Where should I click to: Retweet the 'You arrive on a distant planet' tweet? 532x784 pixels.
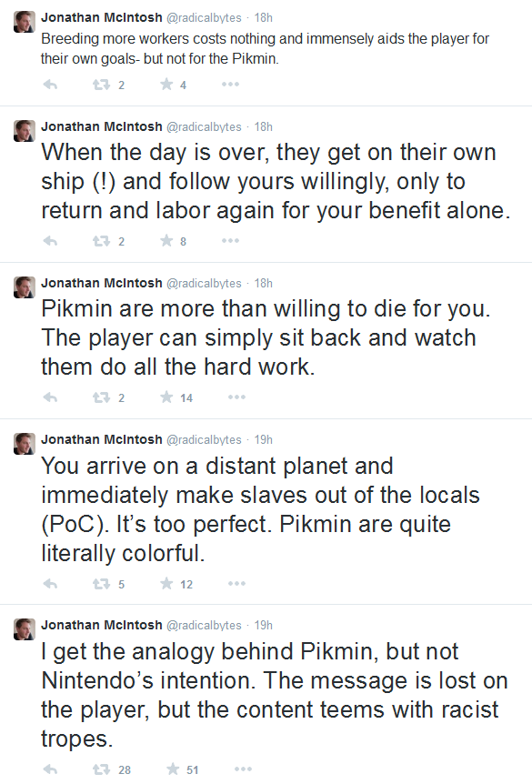coord(102,584)
